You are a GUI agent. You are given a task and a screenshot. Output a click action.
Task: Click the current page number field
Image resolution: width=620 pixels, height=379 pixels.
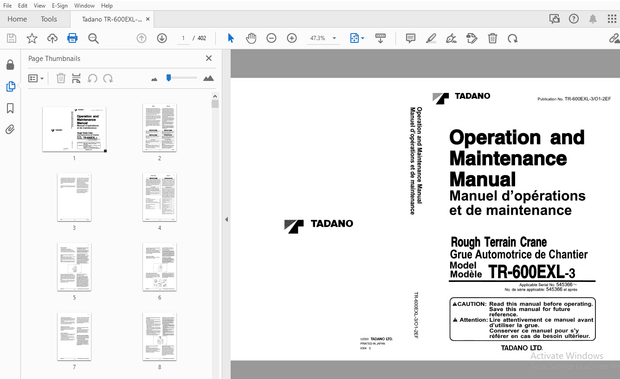[183, 38]
